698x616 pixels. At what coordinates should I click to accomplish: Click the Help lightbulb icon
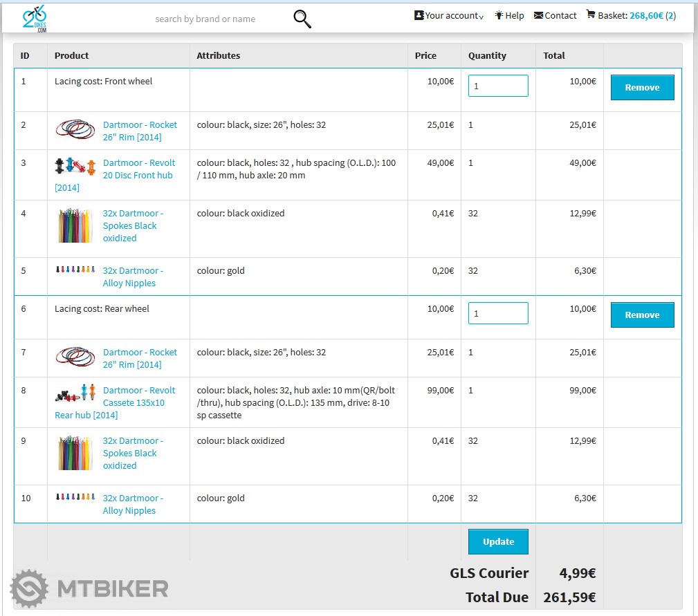[499, 15]
